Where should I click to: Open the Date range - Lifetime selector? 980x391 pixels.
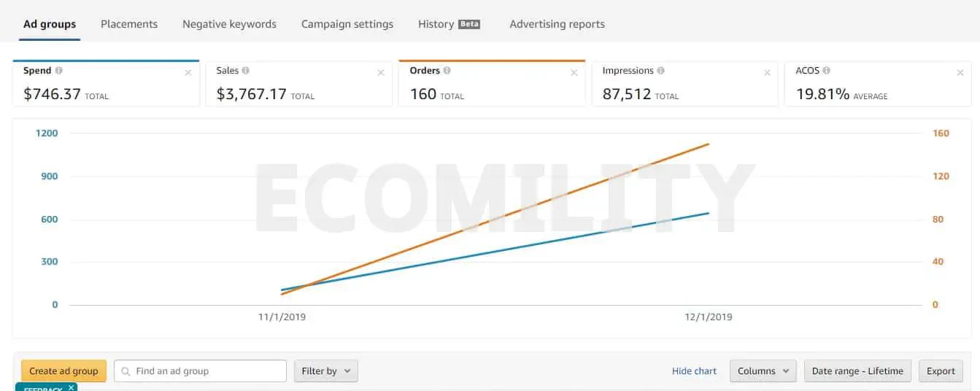point(857,371)
